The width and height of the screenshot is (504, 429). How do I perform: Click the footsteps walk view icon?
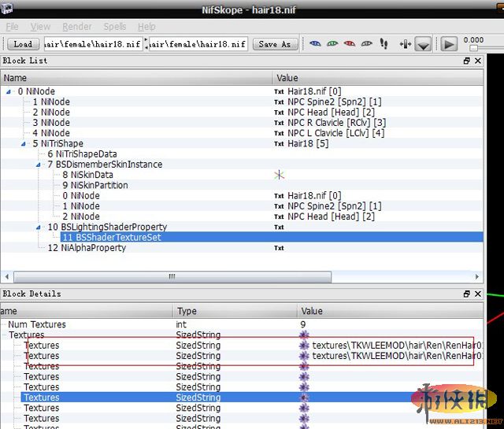click(384, 44)
